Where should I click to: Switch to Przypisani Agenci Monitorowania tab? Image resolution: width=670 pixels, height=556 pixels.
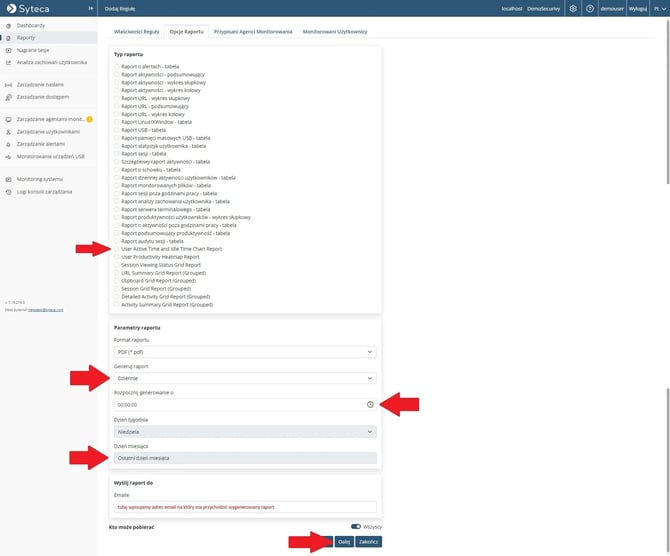[253, 32]
